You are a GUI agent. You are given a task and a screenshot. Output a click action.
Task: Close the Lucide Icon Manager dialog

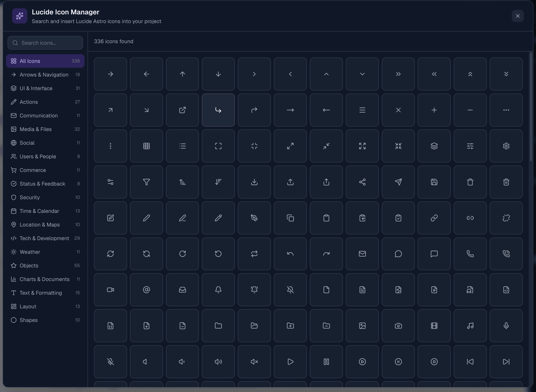click(x=518, y=16)
